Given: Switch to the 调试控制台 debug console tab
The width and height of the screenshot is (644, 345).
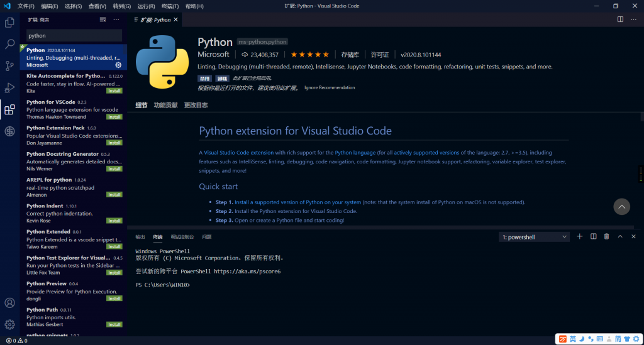Looking at the screenshot, I should 182,237.
